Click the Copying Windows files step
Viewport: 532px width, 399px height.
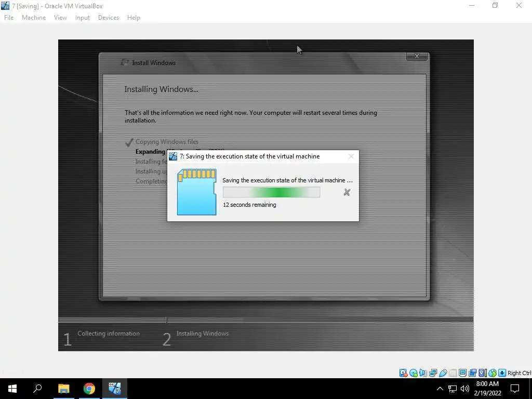pos(167,142)
